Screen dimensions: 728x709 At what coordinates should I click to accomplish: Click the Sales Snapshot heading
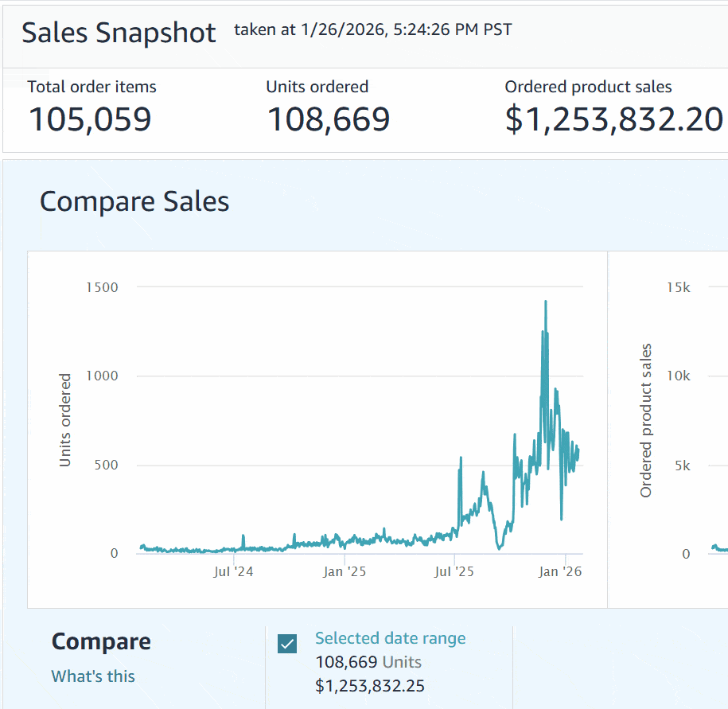[x=119, y=33]
